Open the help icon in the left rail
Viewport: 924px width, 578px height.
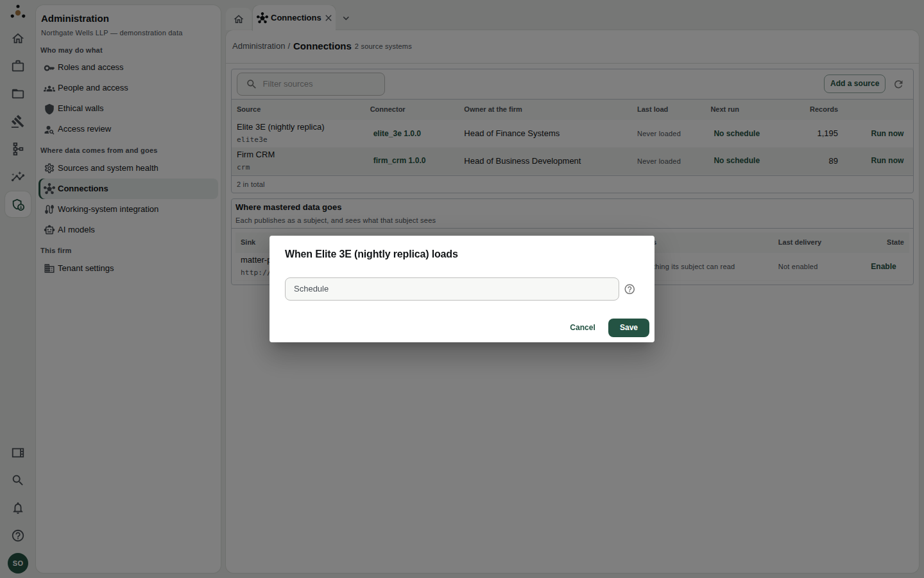[x=18, y=536]
